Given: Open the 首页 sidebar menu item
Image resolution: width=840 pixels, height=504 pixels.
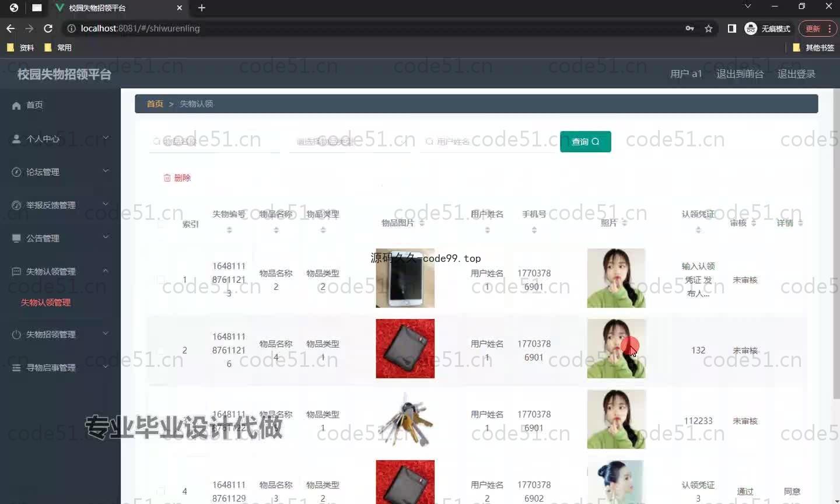Looking at the screenshot, I should point(60,106).
